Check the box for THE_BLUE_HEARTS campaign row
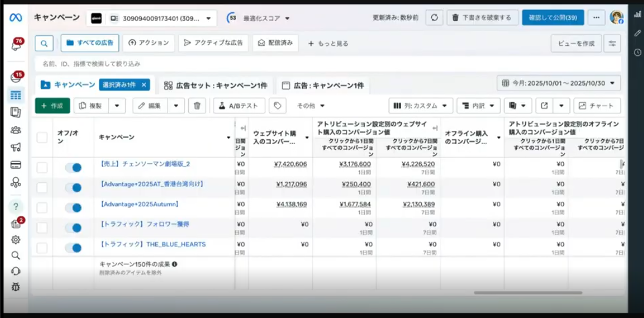 click(42, 247)
